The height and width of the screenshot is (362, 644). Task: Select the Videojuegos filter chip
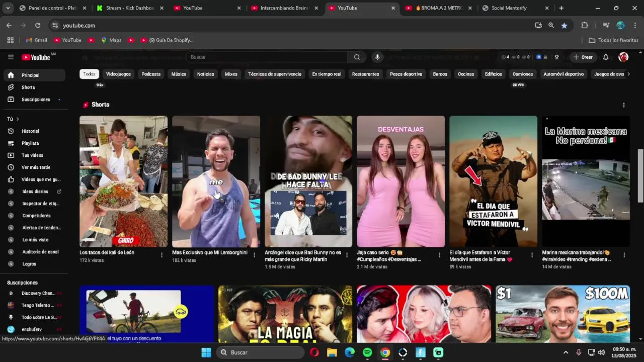coord(118,74)
